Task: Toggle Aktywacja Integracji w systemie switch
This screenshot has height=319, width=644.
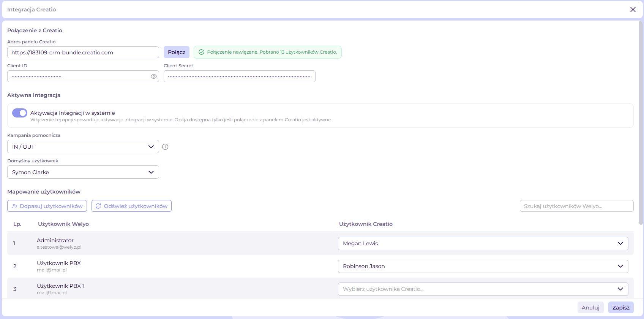Action: (20, 113)
